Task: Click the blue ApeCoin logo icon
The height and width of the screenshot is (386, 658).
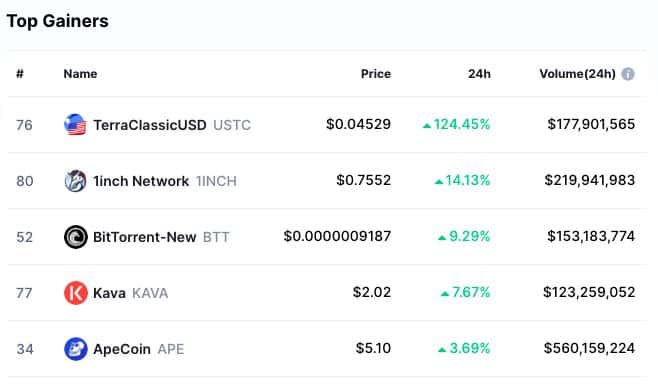Action: [76, 349]
